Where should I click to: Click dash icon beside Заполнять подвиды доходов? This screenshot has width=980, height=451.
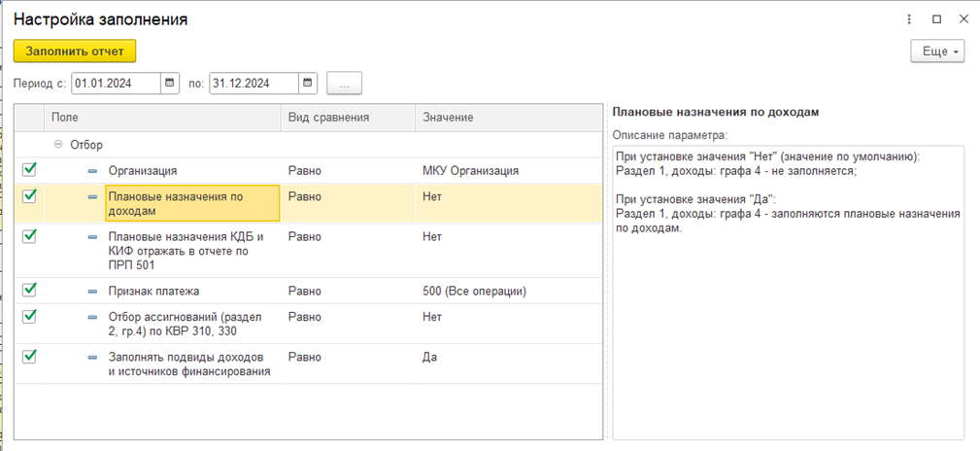pyautogui.click(x=93, y=357)
